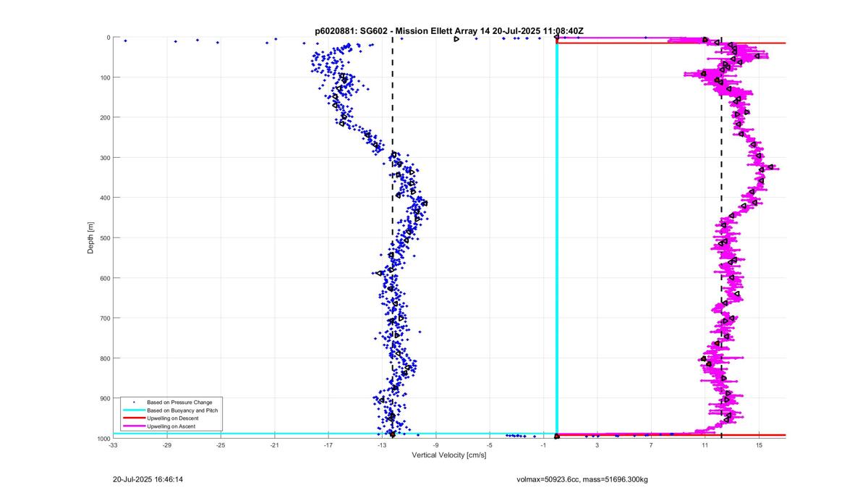Click the depth tick label 200
The width and height of the screenshot is (868, 493).
pos(105,117)
